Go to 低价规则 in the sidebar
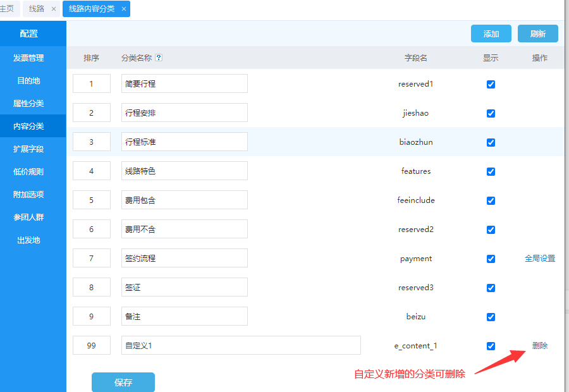This screenshot has height=392, width=569. (28, 172)
